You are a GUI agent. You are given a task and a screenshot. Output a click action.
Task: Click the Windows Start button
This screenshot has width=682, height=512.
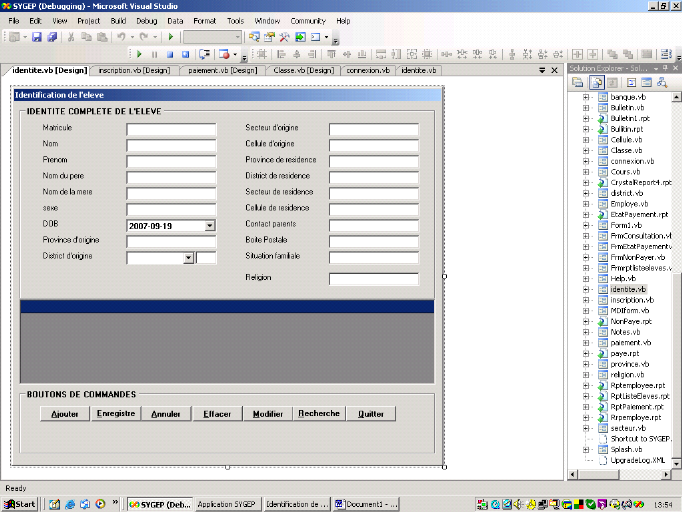pos(20,504)
